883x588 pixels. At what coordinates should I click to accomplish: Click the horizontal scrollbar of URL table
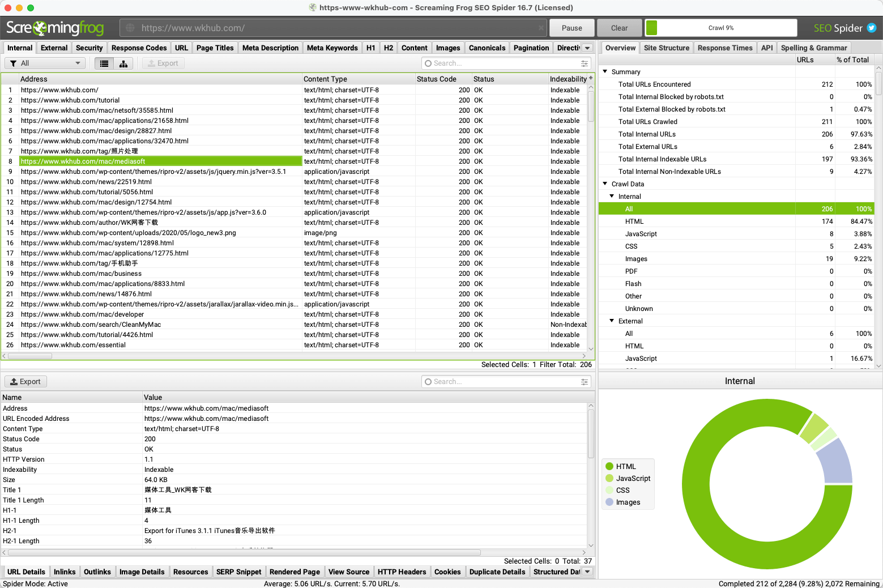[30, 356]
